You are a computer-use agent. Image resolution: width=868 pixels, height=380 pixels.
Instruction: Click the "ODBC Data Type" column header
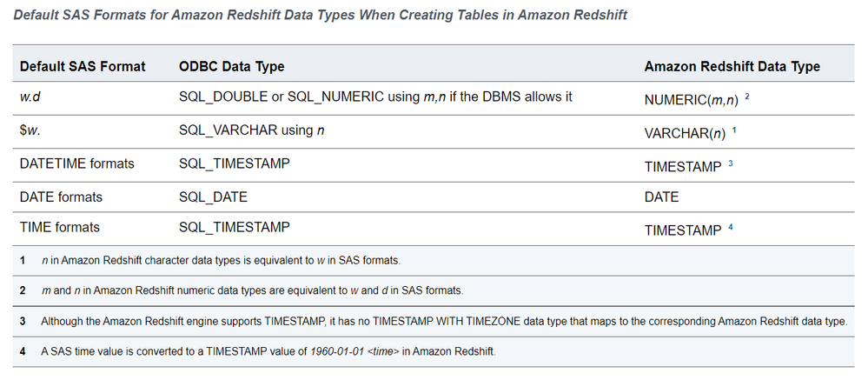(x=231, y=67)
